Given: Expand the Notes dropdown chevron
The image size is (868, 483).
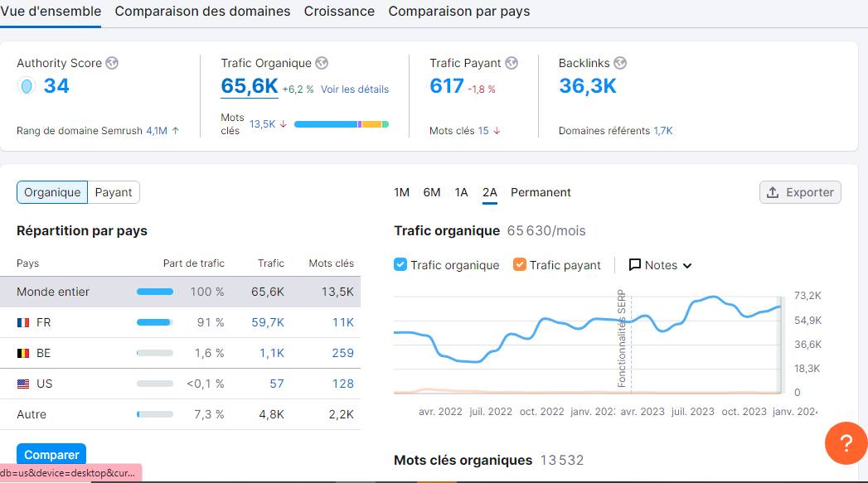Looking at the screenshot, I should (x=687, y=266).
